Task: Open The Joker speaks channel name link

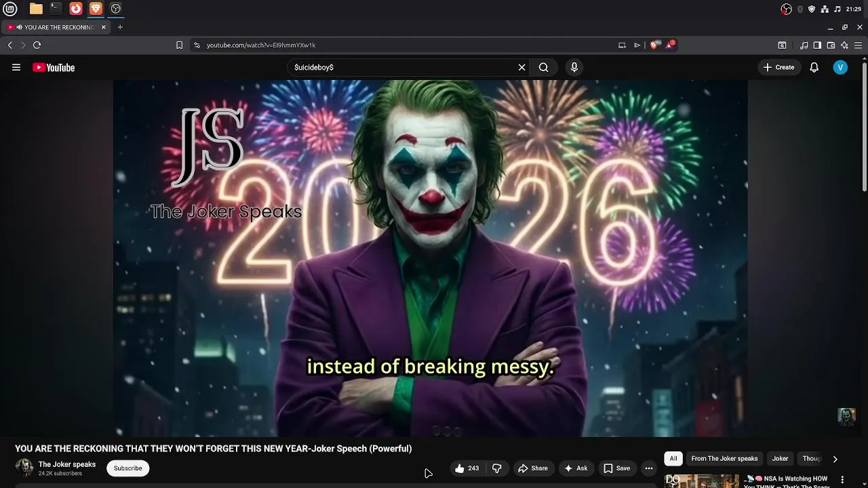Action: tap(67, 464)
